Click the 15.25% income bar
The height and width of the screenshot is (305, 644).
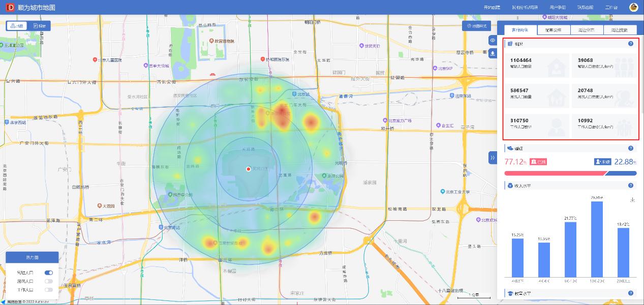(517, 258)
